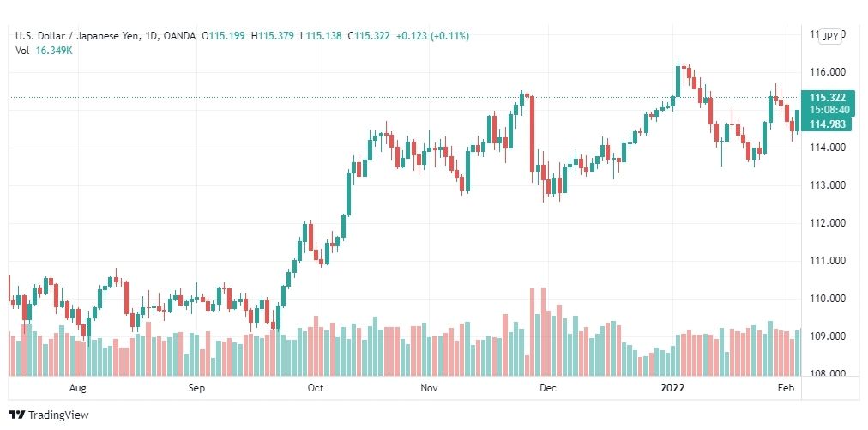Click the Feb marker on time axis
Viewport: 868px width, 430px height.
(x=787, y=388)
